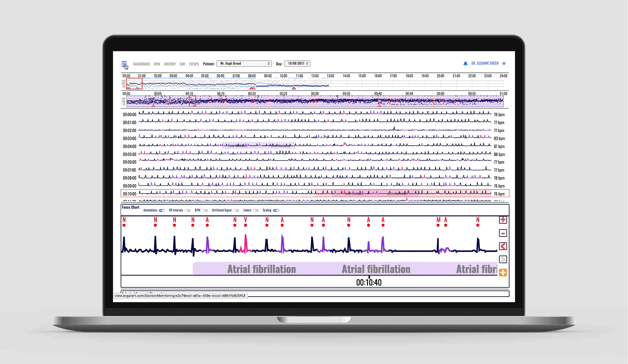Screen dimensions: 628x364
Task: Toggle the Scaling switch
Action: tap(276, 211)
